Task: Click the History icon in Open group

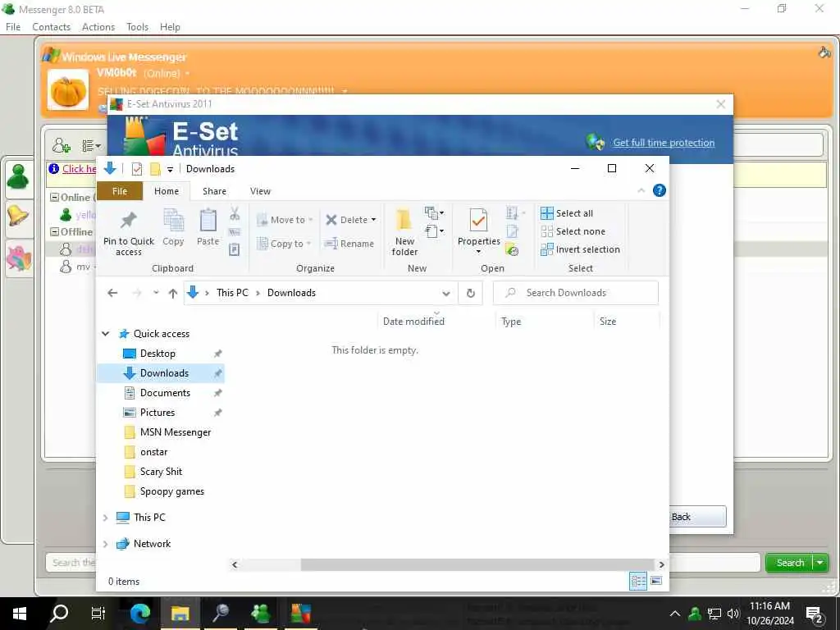Action: coord(512,250)
